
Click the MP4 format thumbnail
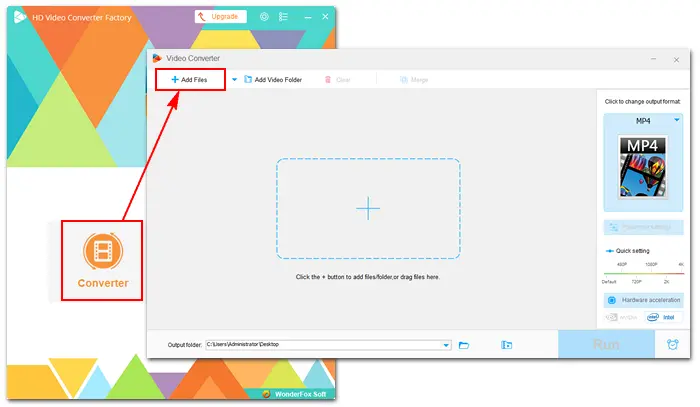click(x=643, y=167)
